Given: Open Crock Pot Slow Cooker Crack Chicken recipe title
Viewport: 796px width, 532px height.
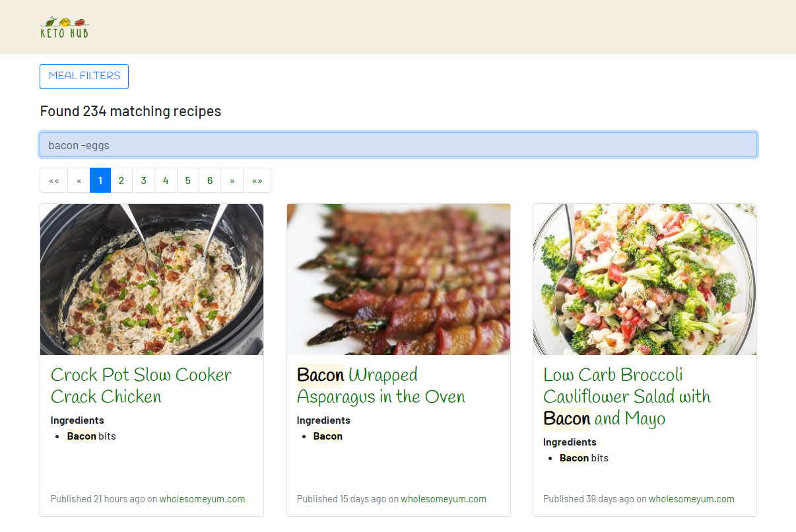Looking at the screenshot, I should [x=141, y=385].
